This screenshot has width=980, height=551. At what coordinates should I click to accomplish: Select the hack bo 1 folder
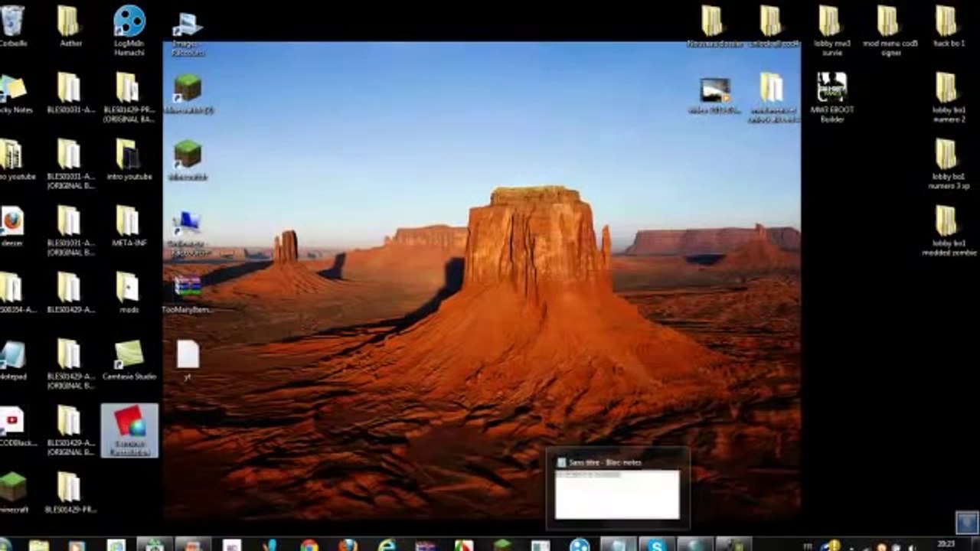948,27
